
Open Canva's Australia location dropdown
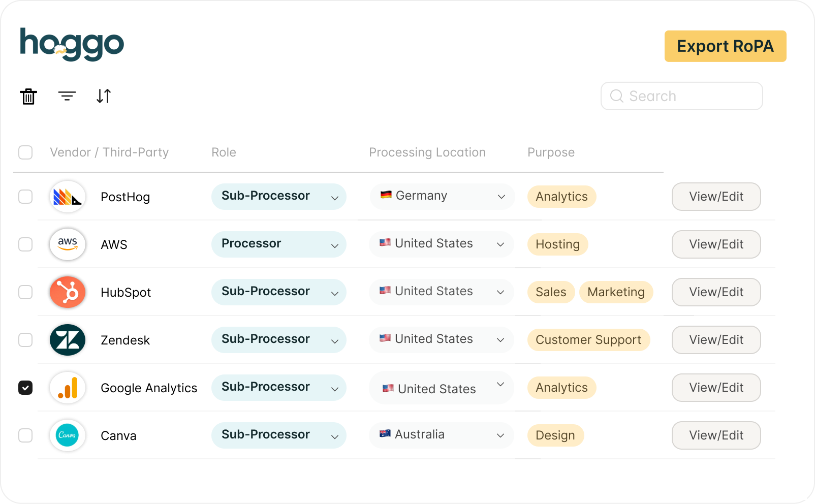pyautogui.click(x=442, y=435)
